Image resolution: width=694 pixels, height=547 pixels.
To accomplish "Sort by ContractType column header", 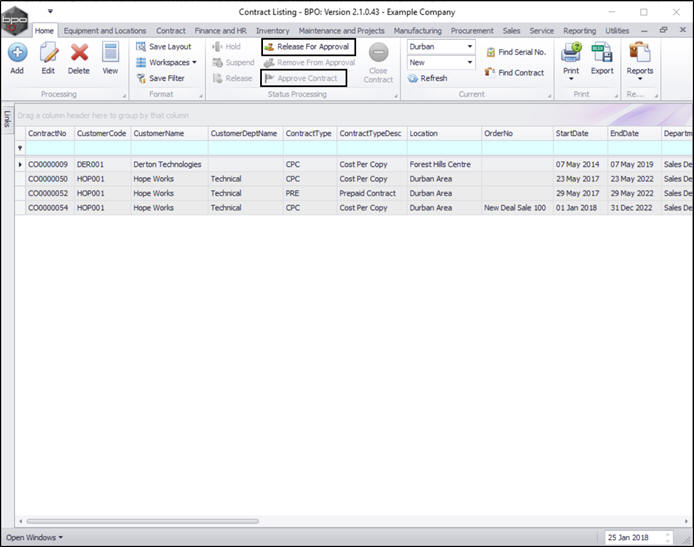I will click(310, 133).
